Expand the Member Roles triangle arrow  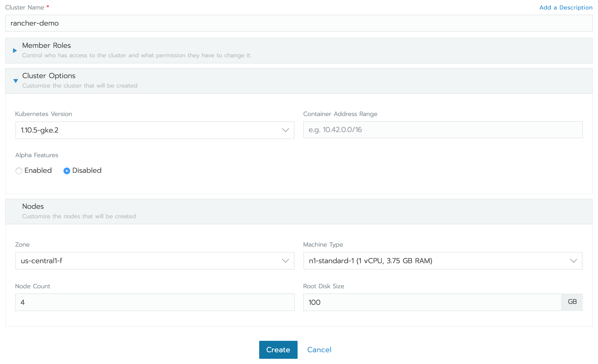pyautogui.click(x=15, y=50)
